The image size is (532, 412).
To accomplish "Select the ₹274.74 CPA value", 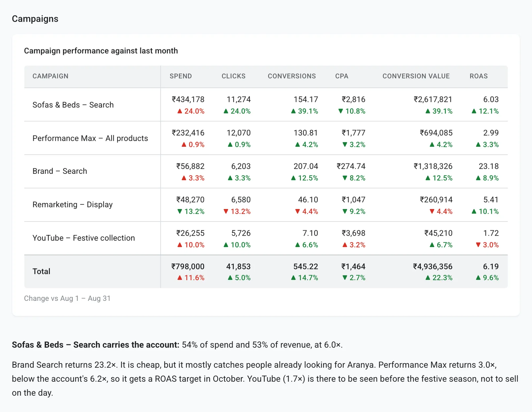I will 351,166.
